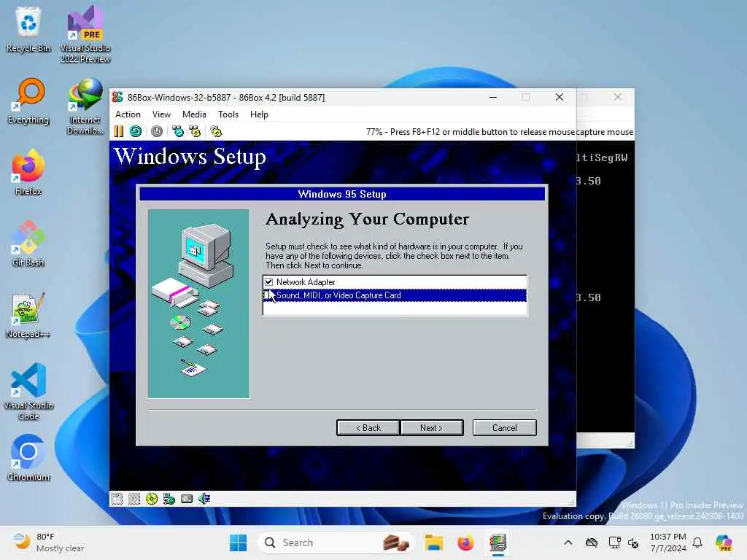
Task: Select the Sound, MIDI, or Video Capture Card row
Action: pyautogui.click(x=395, y=295)
